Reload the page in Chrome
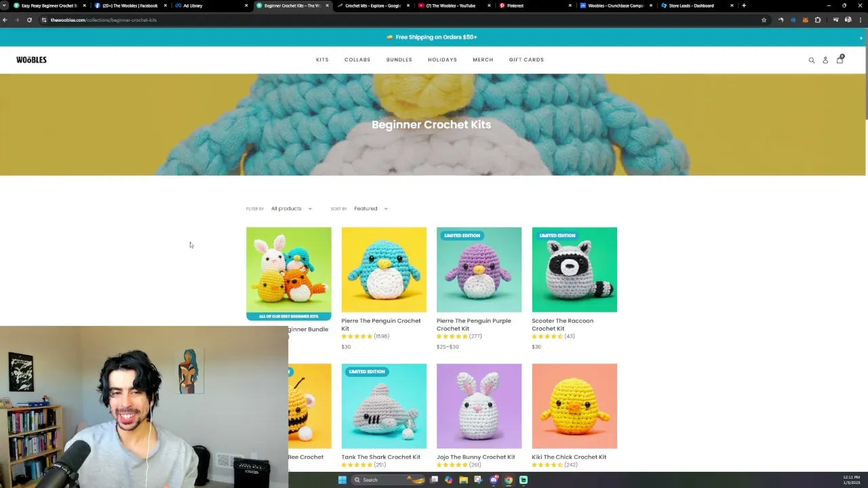 [29, 20]
